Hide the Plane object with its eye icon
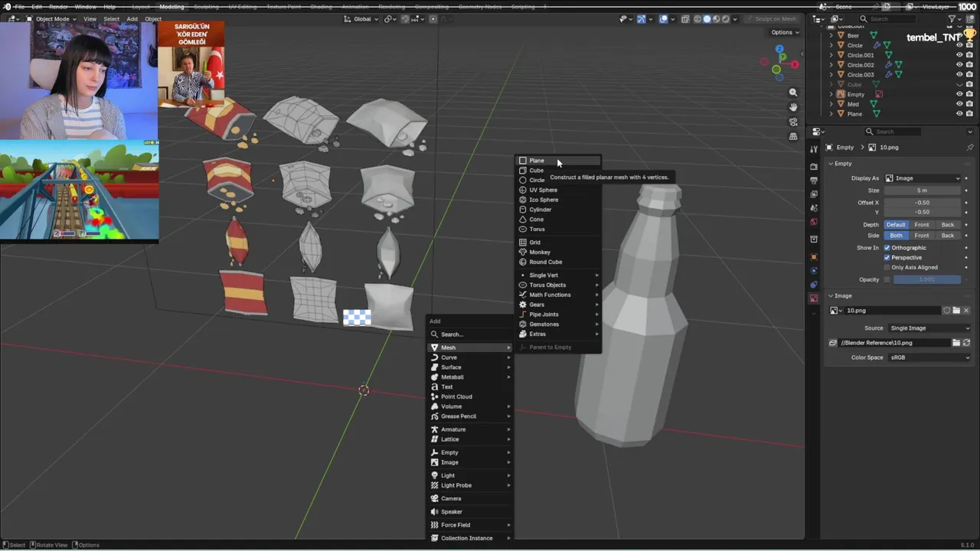Viewport: 980px width, 551px height. coord(959,114)
